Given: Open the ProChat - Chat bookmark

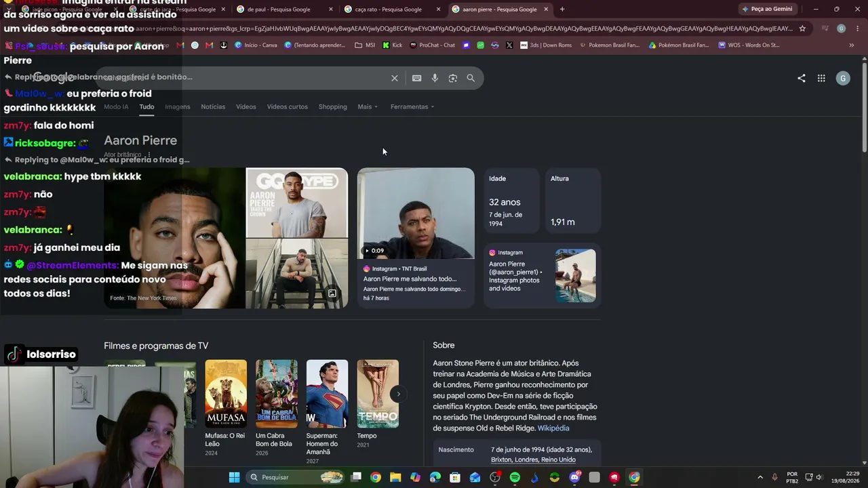Looking at the screenshot, I should pos(432,45).
